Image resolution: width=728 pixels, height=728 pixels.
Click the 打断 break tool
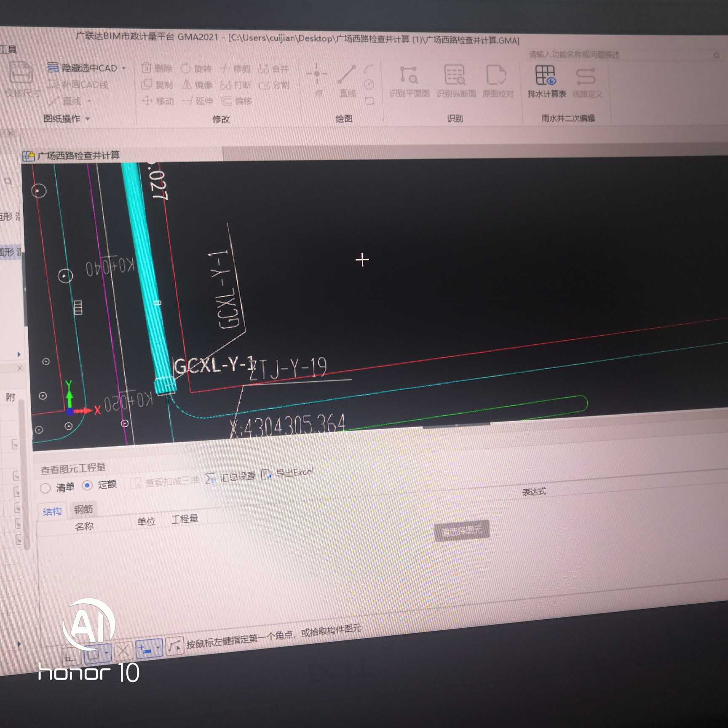236,85
